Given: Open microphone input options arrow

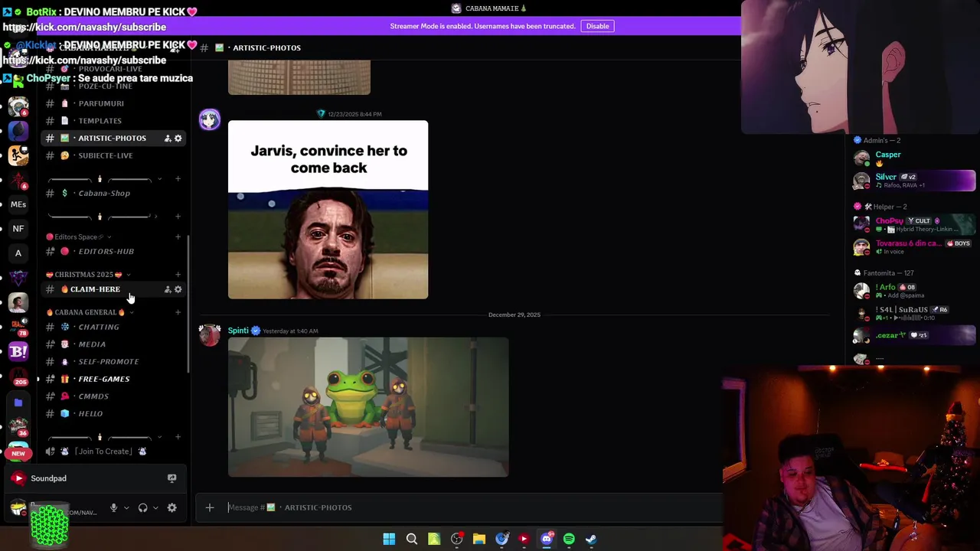Looking at the screenshot, I should [x=126, y=507].
